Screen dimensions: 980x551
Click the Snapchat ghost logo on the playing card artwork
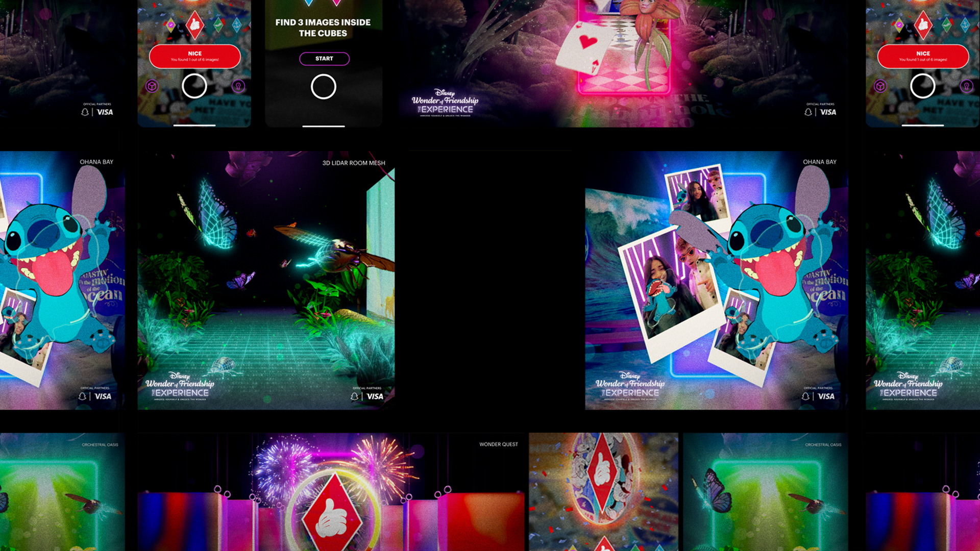coord(808,112)
